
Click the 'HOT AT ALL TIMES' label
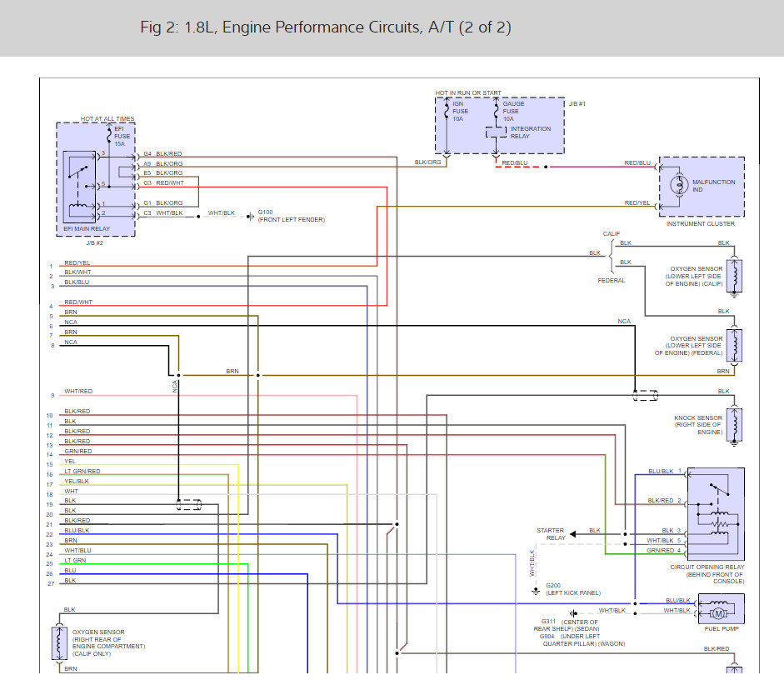click(107, 119)
